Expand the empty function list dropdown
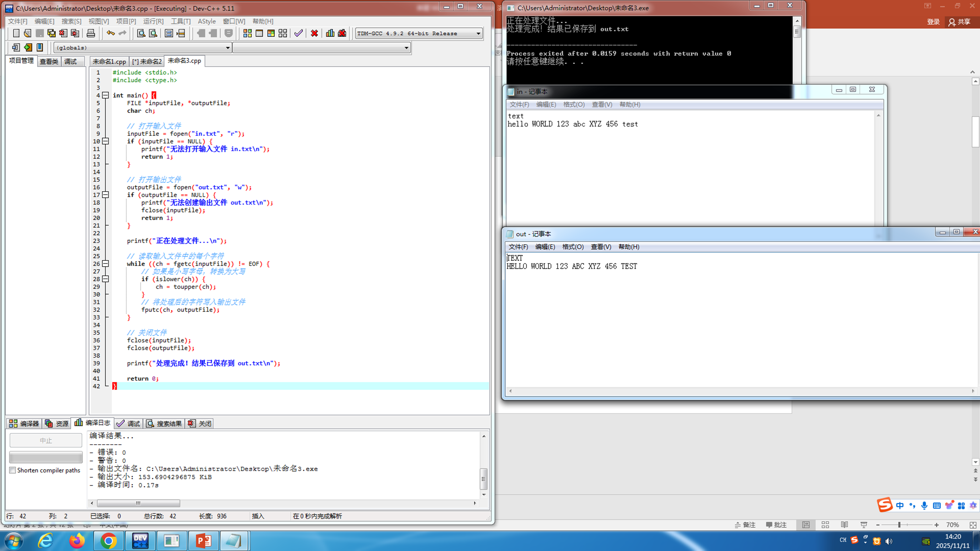The width and height of the screenshot is (980, 551). point(406,48)
